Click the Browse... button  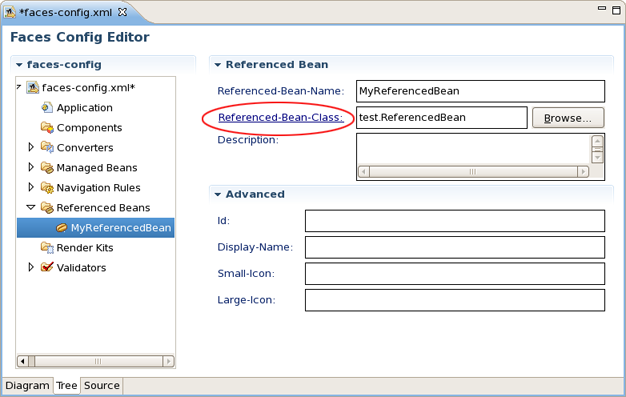[568, 118]
